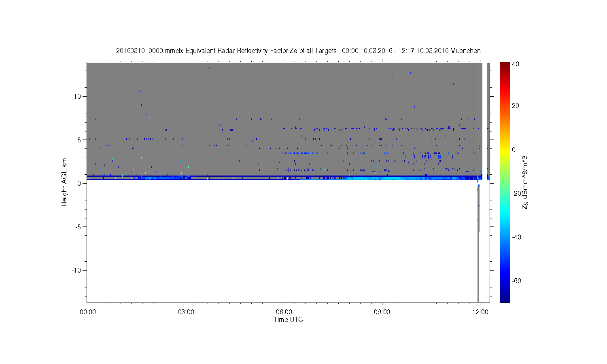
Task: Click the 06:00 time tick label
Action: point(284,312)
